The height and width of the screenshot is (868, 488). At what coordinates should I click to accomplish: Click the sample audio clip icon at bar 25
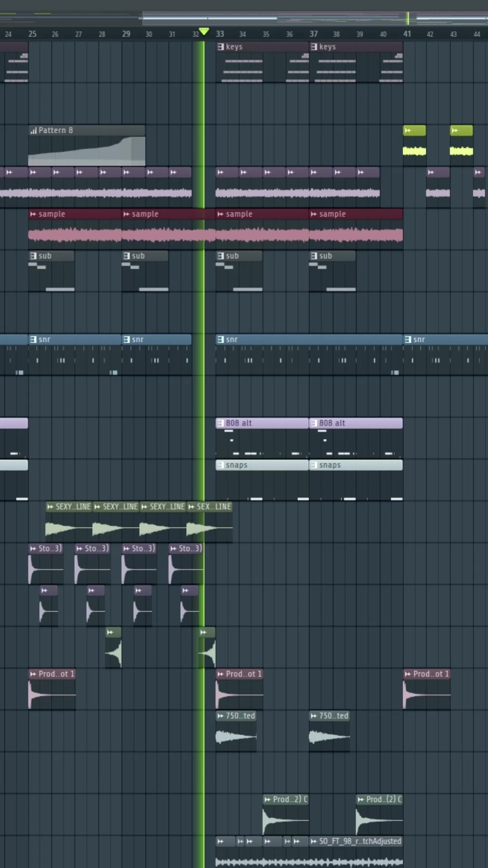coord(33,214)
